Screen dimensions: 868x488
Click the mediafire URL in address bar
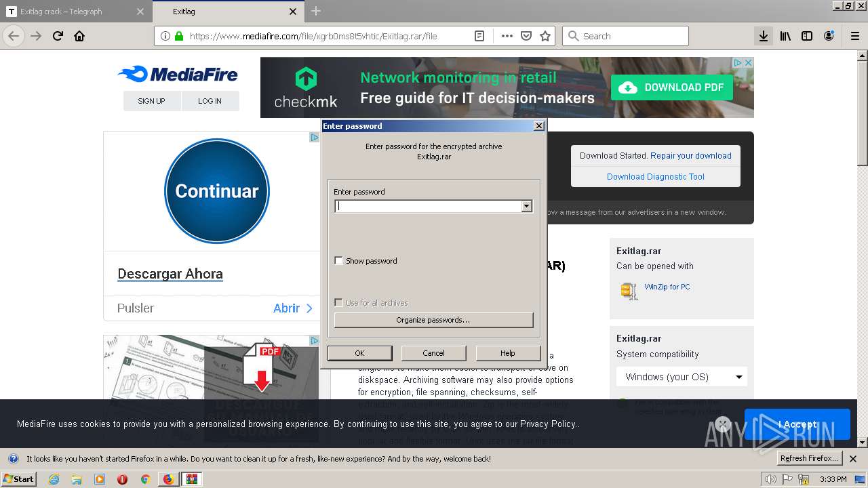(x=313, y=36)
